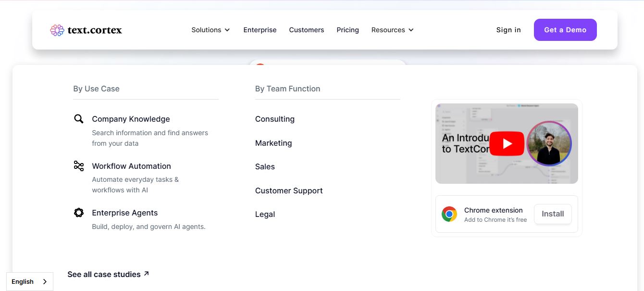
Task: Click the Get a Demo button
Action: coord(565,30)
